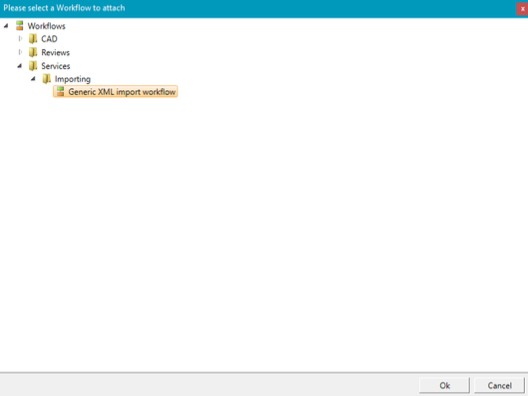Select the Workflows label in tree

coord(46,26)
